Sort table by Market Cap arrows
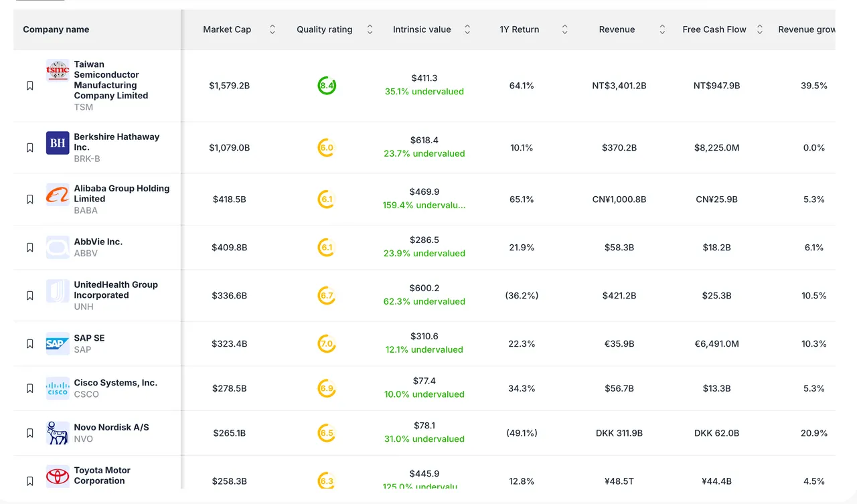857x504 pixels. (x=272, y=29)
